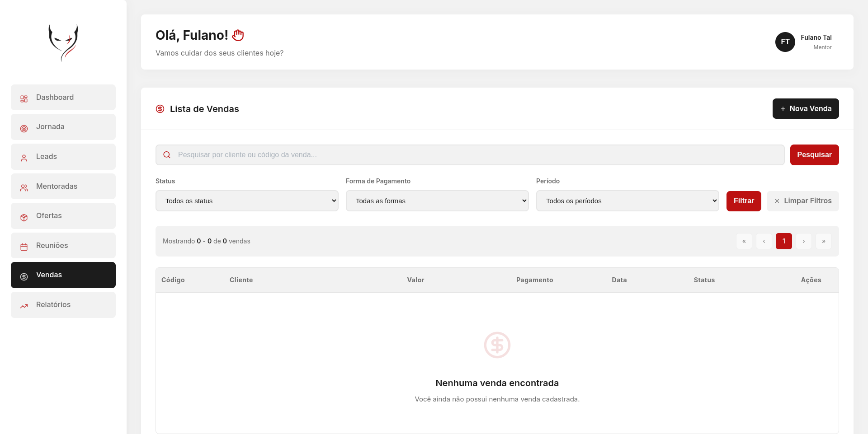Open the Status dropdown
This screenshot has height=434, width=868.
247,201
